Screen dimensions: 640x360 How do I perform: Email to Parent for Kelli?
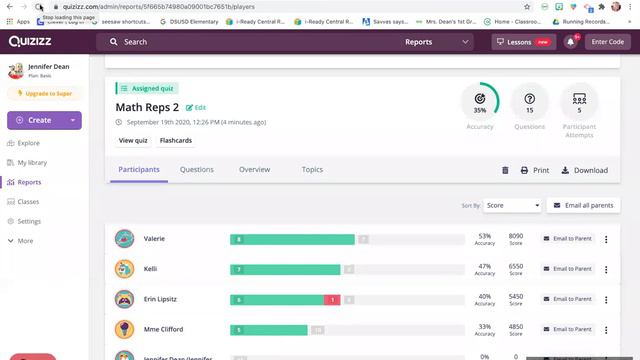[x=568, y=269]
